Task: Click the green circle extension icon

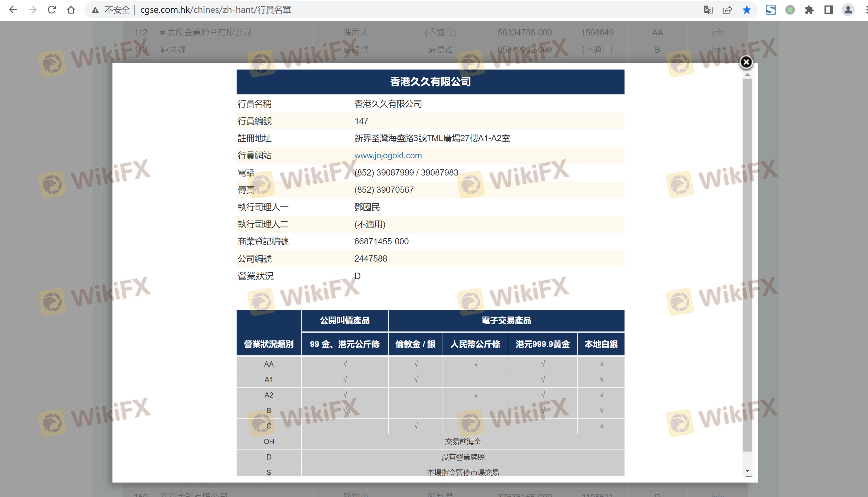Action: coord(790,10)
